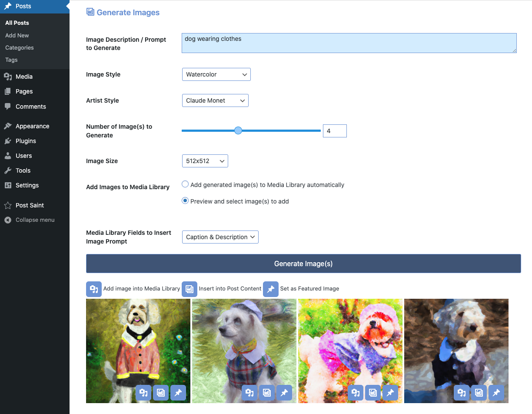Click the second generated dog with cap thumbnail
The width and height of the screenshot is (532, 414).
[x=244, y=351]
